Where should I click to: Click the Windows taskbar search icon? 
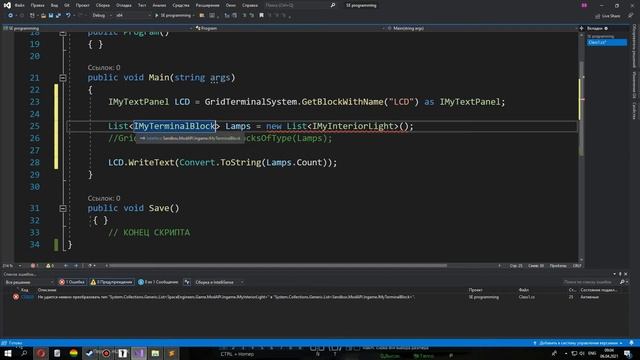point(24,353)
